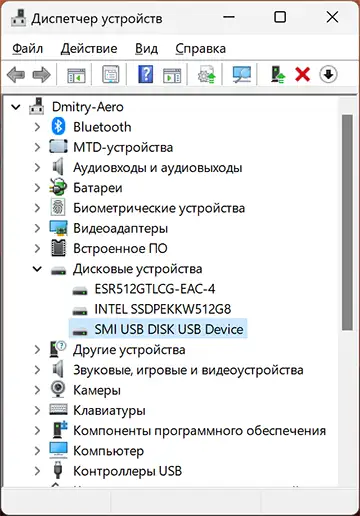Screen dimensions: 360x516
Task: Click the Update driver gear icon
Action: tap(207, 75)
